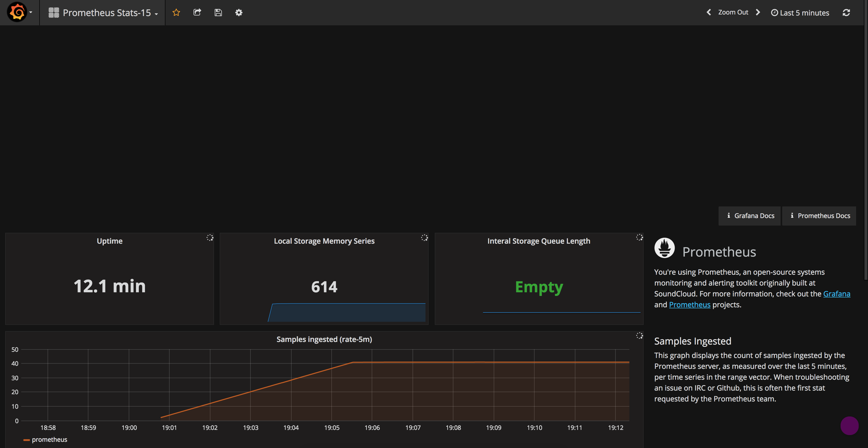This screenshot has width=868, height=448.
Task: Click the 50 y-axis label
Action: [x=15, y=349]
